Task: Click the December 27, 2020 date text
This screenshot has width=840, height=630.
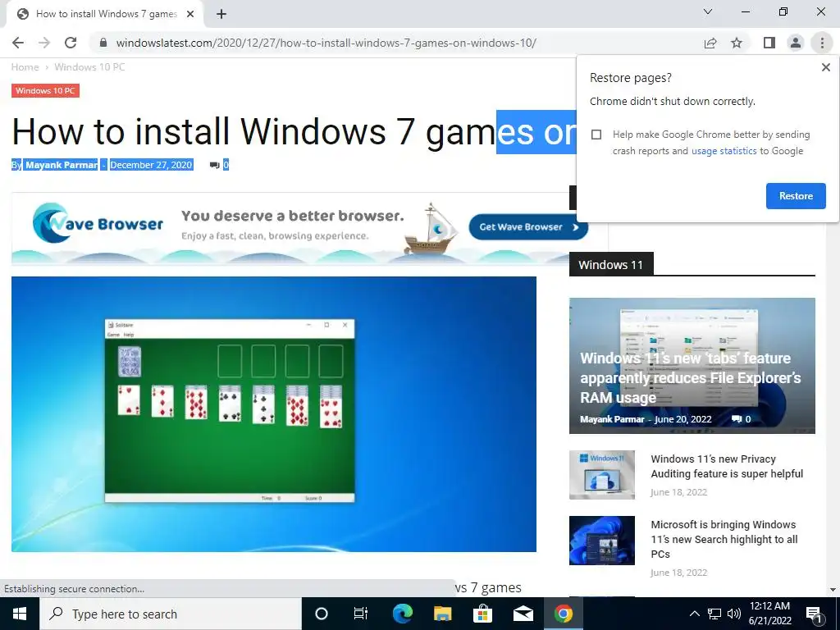Action: pos(151,165)
